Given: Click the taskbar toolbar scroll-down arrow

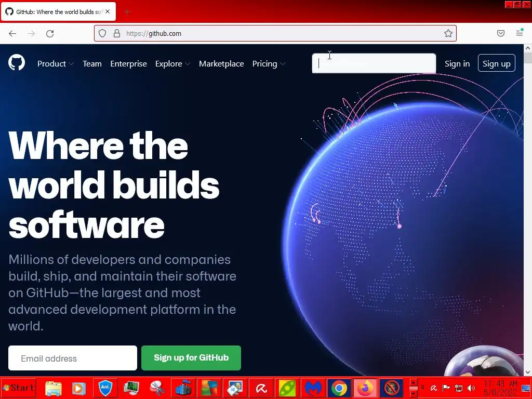Looking at the screenshot, I should (413, 393).
